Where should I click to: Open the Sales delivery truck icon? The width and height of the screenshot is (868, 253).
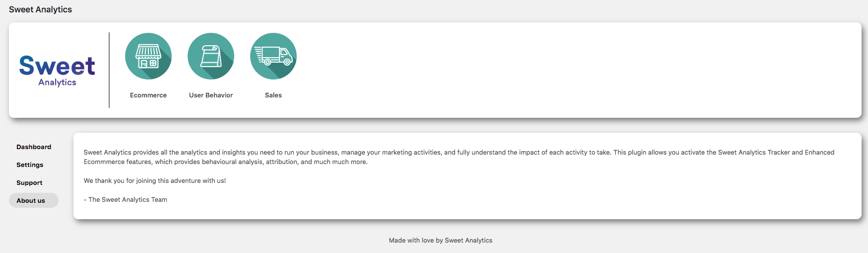[x=273, y=56]
